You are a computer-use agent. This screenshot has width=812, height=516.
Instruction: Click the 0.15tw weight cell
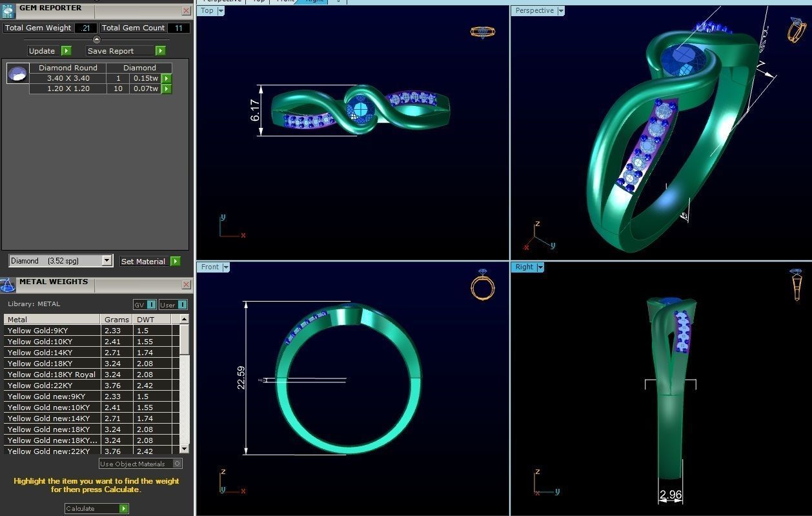coord(146,78)
